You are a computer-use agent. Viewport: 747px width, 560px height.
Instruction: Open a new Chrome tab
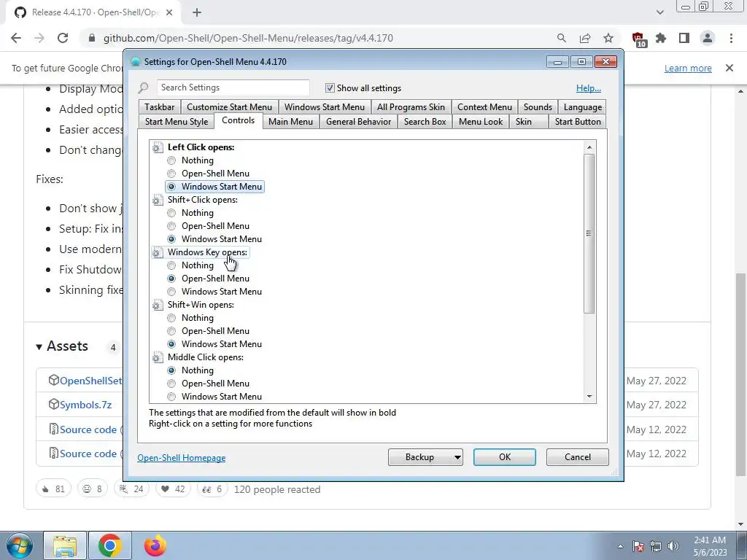tap(197, 13)
